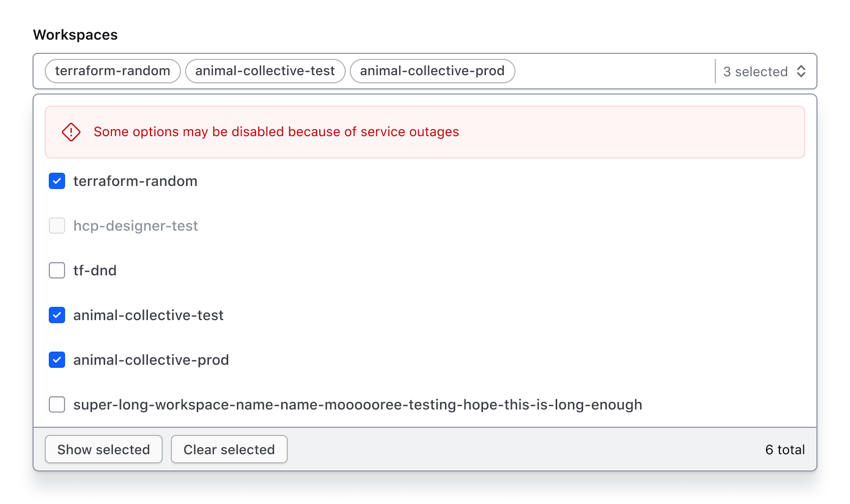This screenshot has height=504, width=850.
Task: Click the '6 total' counter text
Action: tap(785, 449)
